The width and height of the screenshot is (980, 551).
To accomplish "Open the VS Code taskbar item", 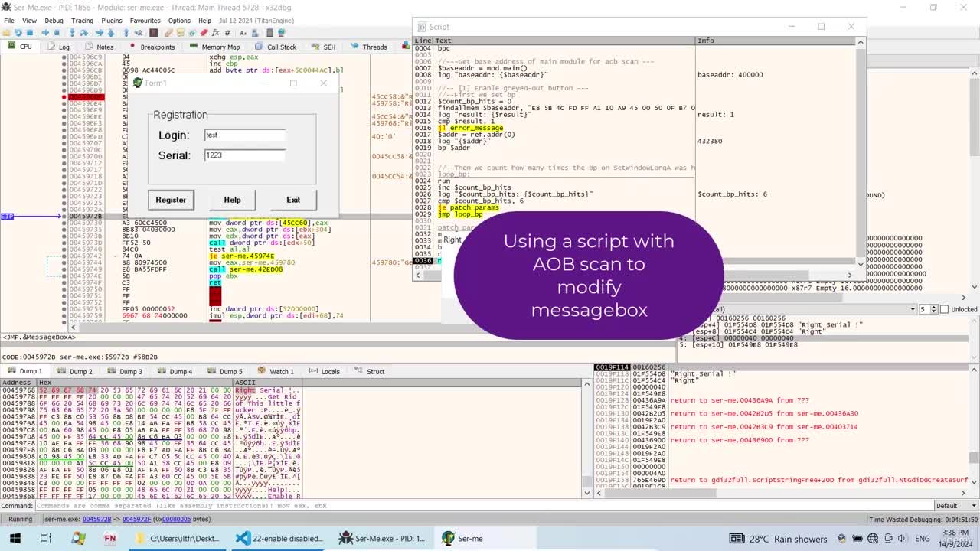I will pos(280,538).
